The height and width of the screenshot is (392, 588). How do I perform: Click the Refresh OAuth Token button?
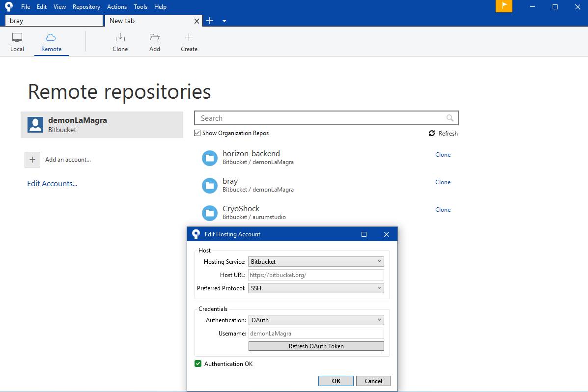click(316, 346)
